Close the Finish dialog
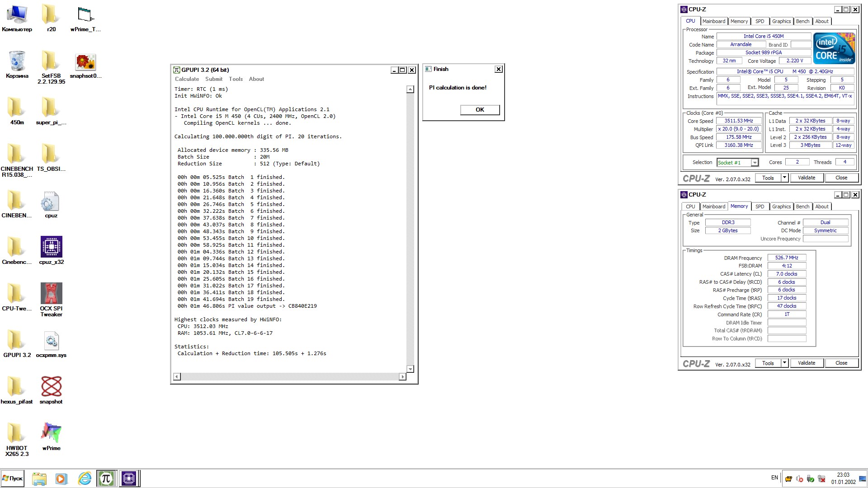The width and height of the screenshot is (868, 488). [x=499, y=69]
